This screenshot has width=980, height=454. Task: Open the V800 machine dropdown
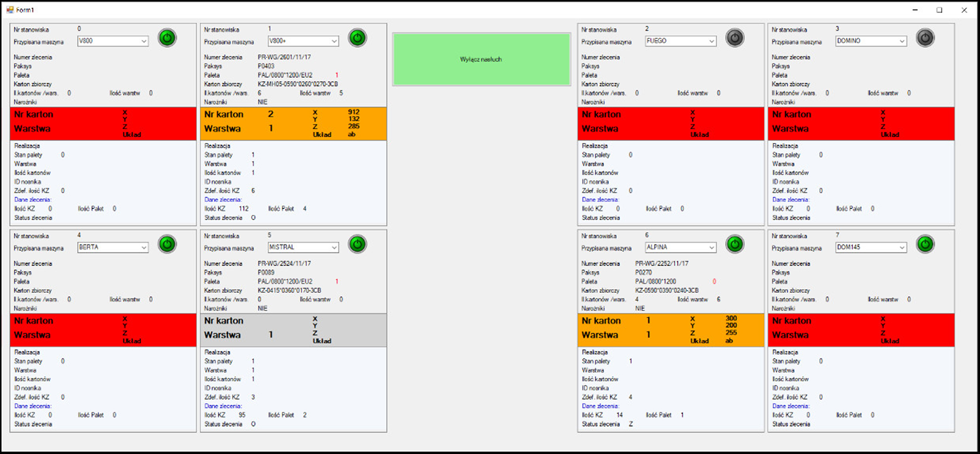(x=144, y=41)
